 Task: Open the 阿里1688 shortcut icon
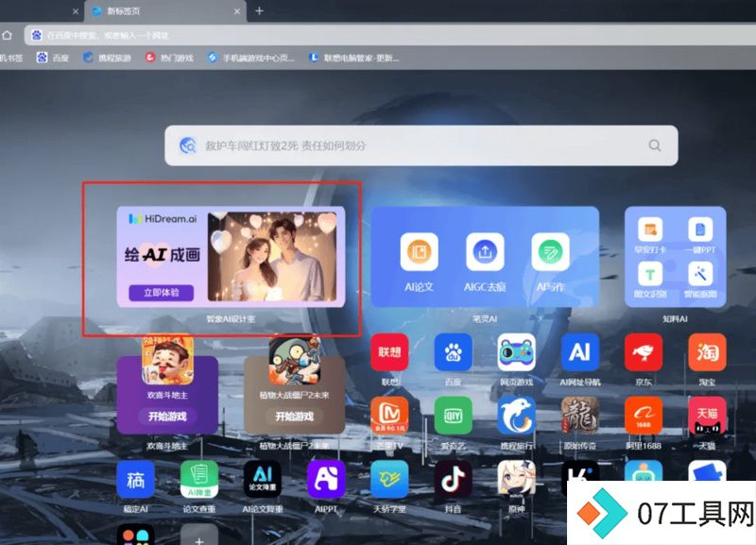[644, 415]
